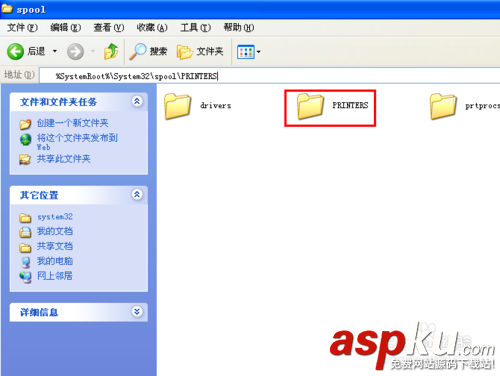Open the Views dropdown arrow

258,52
